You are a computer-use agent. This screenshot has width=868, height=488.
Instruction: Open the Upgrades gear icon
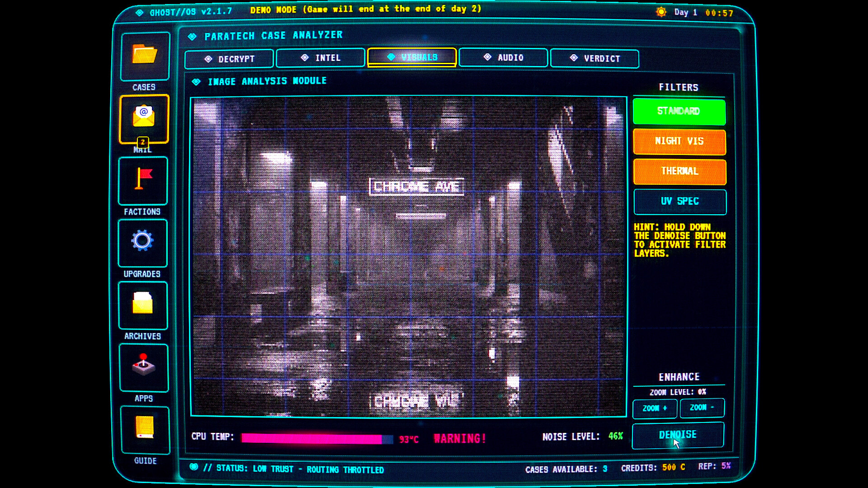[x=143, y=242]
